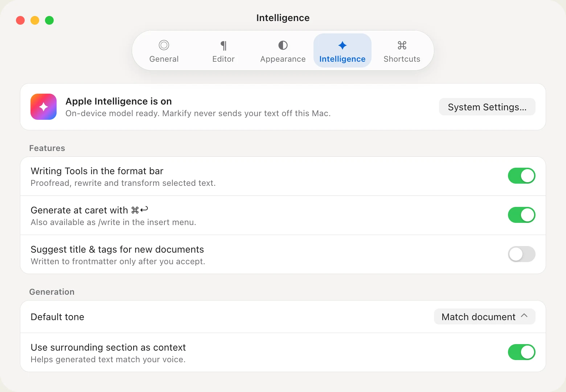The width and height of the screenshot is (566, 392).
Task: Click the colorful Apple Intelligence app icon
Action: pyautogui.click(x=44, y=107)
